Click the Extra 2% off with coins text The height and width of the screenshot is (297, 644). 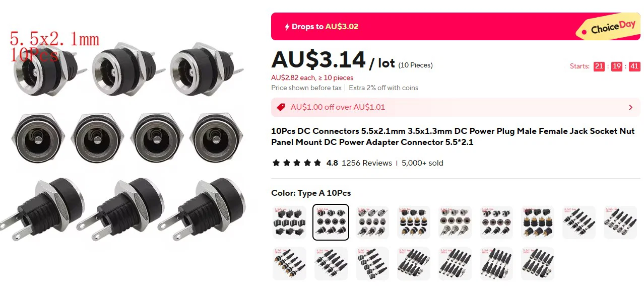pos(383,88)
